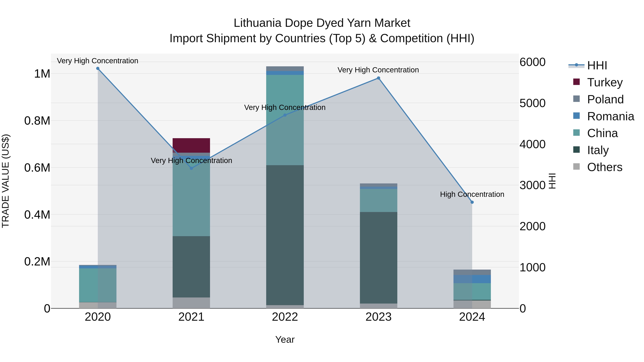Viewport: 644px width, 362px height.
Task: Click the 3000 right axis tick label
Action: point(533,185)
